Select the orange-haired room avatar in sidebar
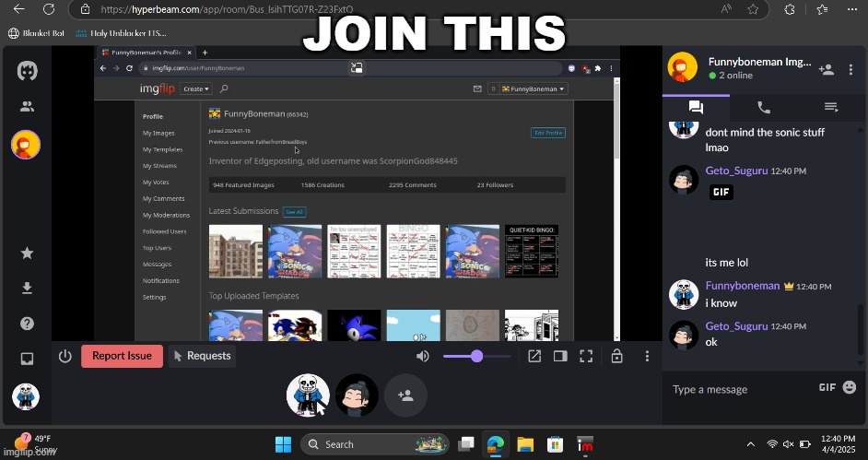868x460 pixels. (26, 145)
